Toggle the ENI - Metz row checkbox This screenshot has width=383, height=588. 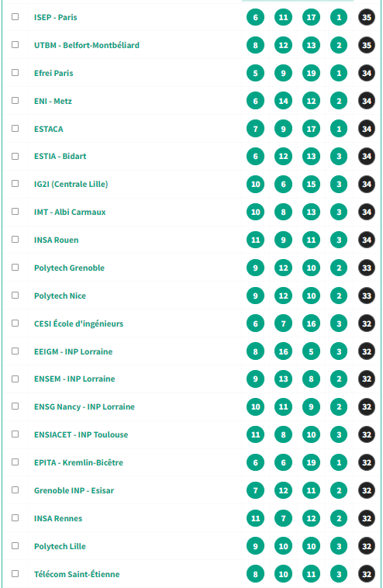coord(15,101)
